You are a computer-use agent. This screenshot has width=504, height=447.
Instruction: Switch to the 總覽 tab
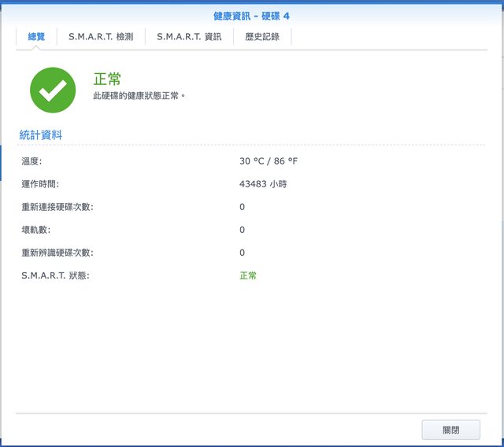[x=36, y=36]
